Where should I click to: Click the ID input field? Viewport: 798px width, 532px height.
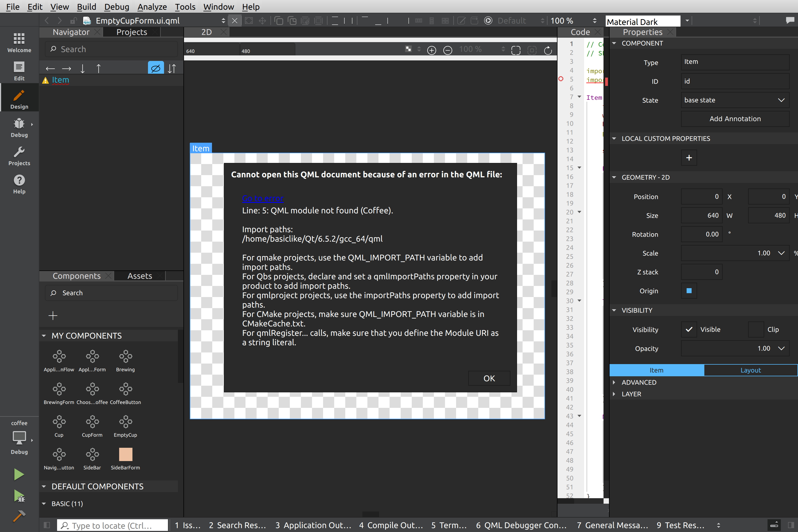coord(735,81)
